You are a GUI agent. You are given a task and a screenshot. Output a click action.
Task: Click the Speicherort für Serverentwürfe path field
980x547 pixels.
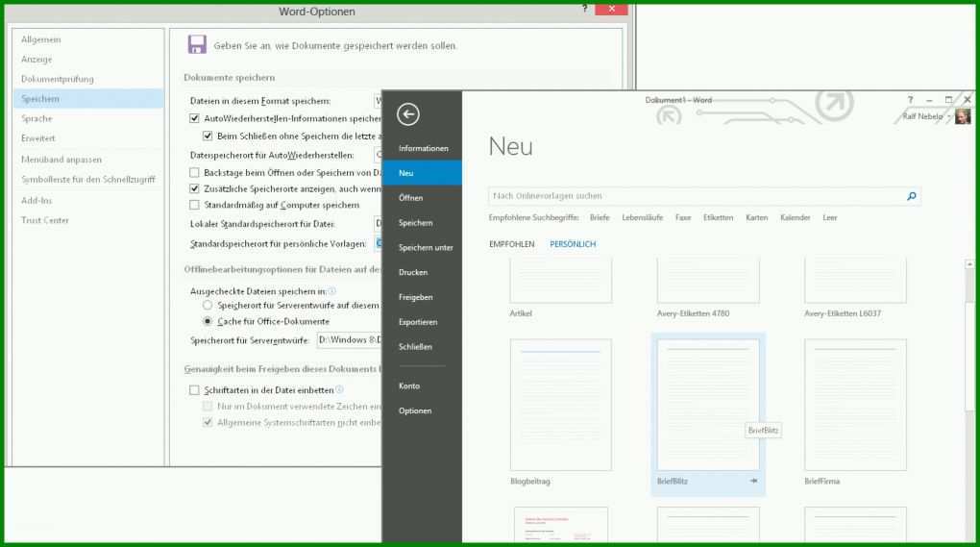coord(350,340)
